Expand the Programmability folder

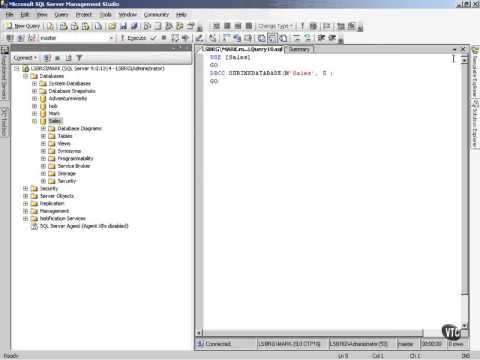point(43,158)
